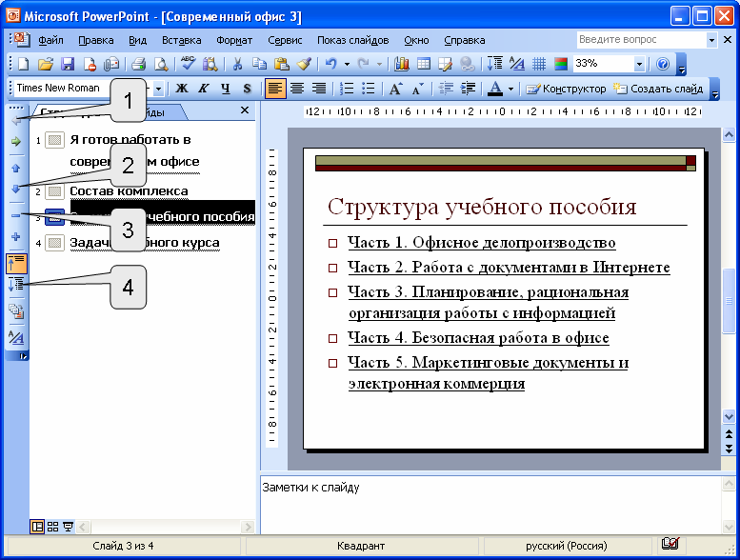Follow link Часть 1. Офисное делопроизводство
The image size is (740, 560).
pos(481,243)
